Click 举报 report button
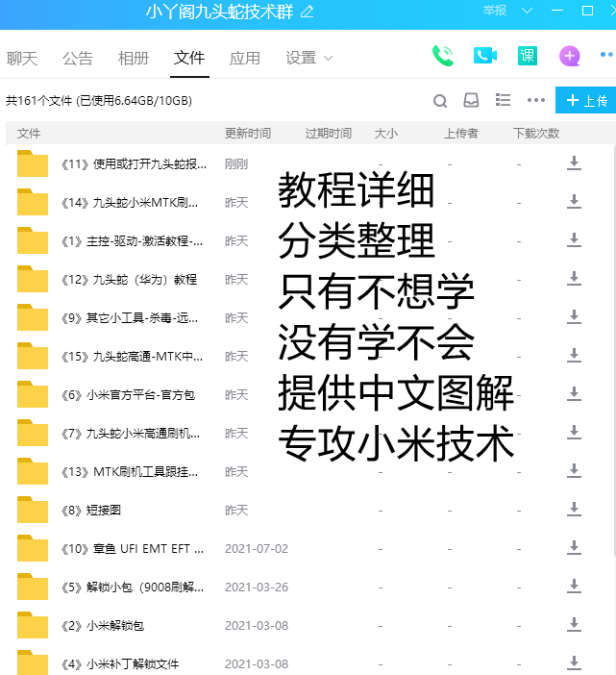Screen dimensions: 616x675 click(495, 11)
